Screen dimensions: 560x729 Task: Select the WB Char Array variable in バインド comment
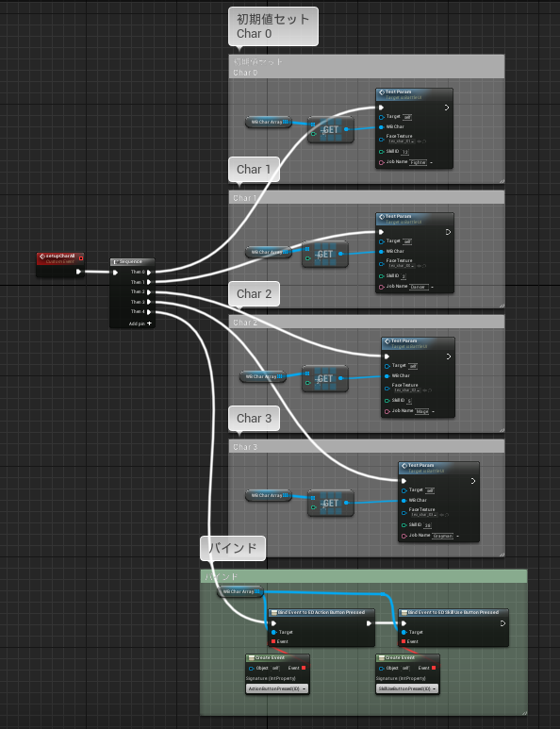(x=240, y=592)
